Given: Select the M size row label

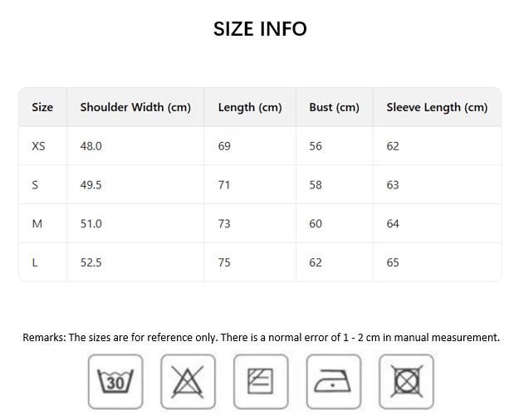Looking at the screenshot, I should click(37, 224).
